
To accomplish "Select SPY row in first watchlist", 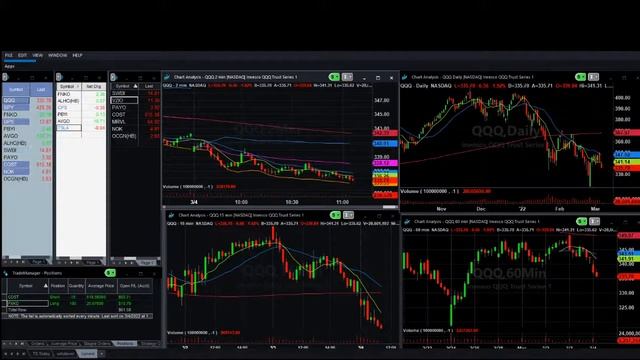I will tap(27, 107).
